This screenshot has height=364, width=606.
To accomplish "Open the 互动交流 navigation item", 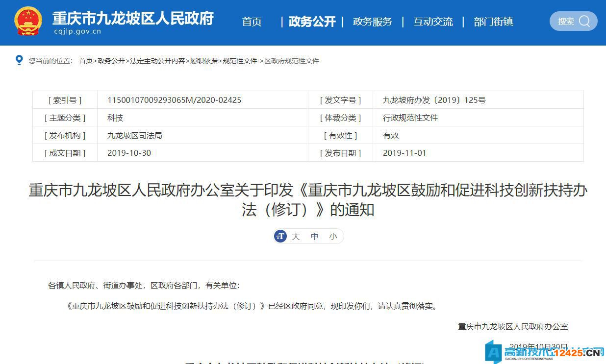I will pos(433,22).
